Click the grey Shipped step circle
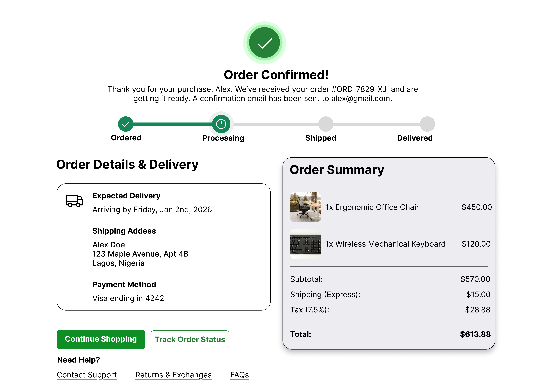 pyautogui.click(x=326, y=124)
